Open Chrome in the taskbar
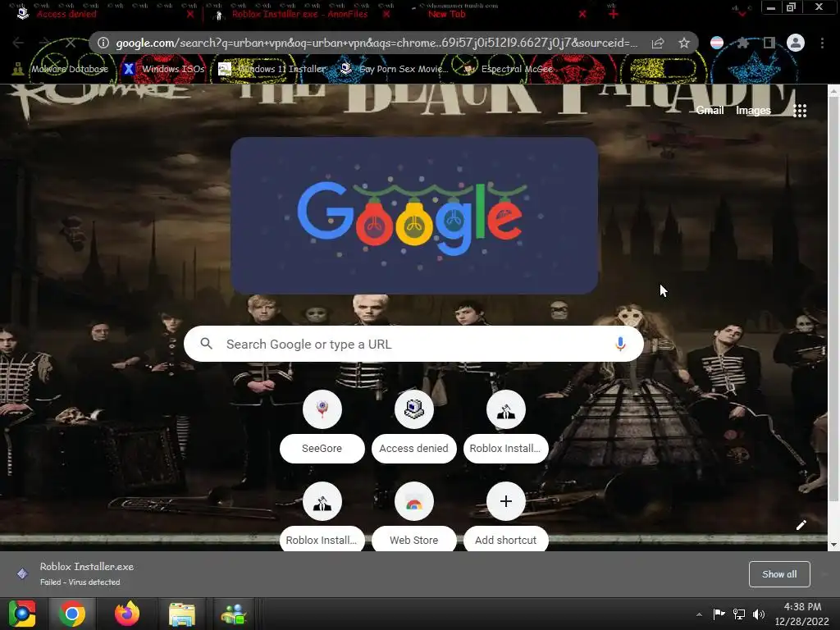840x630 pixels. (71, 614)
